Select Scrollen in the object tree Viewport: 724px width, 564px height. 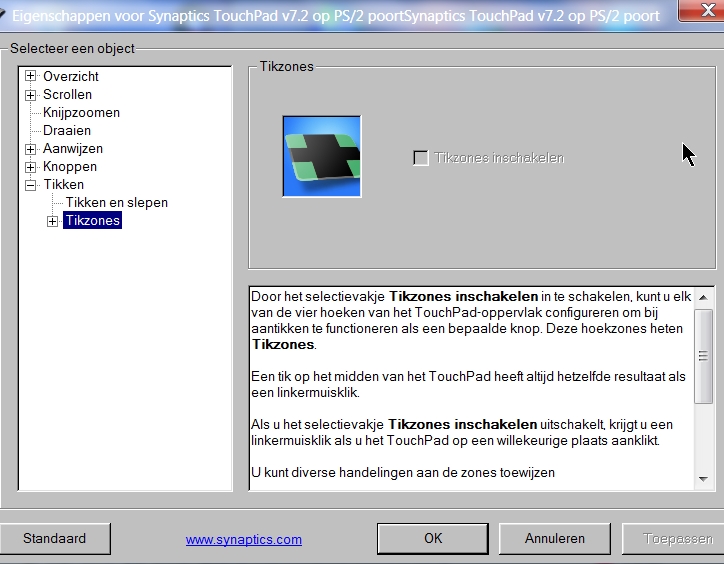tap(67, 95)
